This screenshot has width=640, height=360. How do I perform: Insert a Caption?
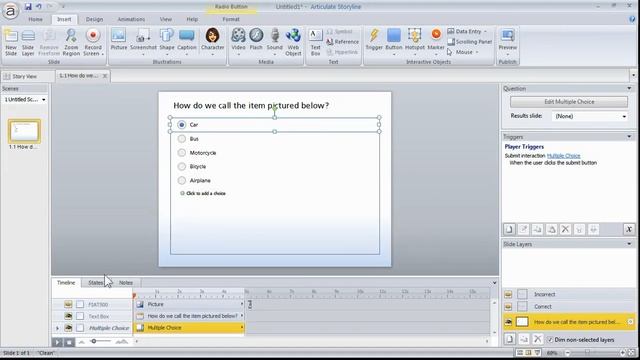coord(187,42)
